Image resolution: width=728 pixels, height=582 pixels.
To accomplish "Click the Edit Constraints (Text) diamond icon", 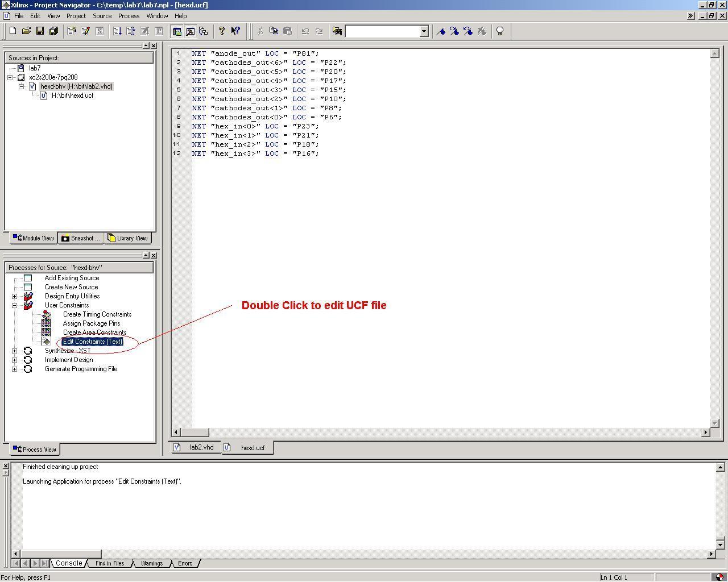I will click(x=46, y=342).
